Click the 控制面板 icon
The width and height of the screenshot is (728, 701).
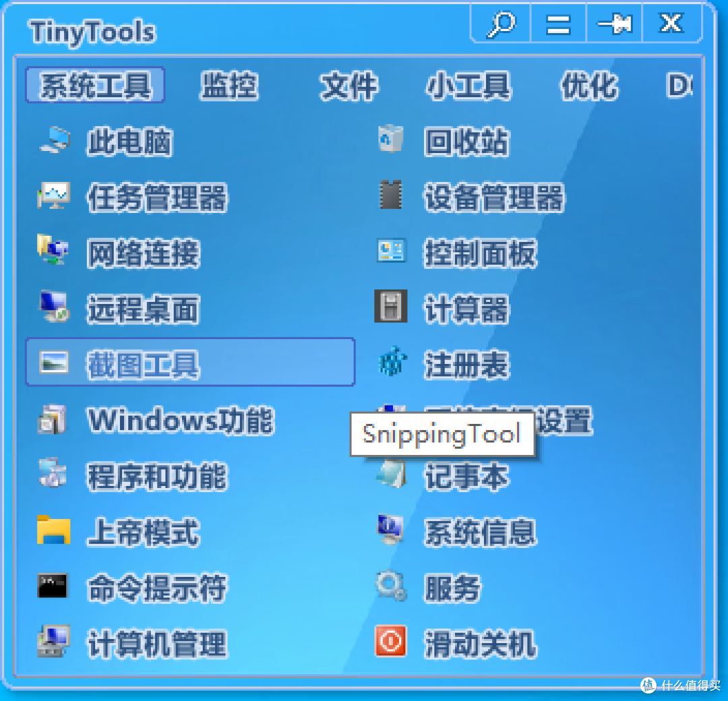[390, 250]
